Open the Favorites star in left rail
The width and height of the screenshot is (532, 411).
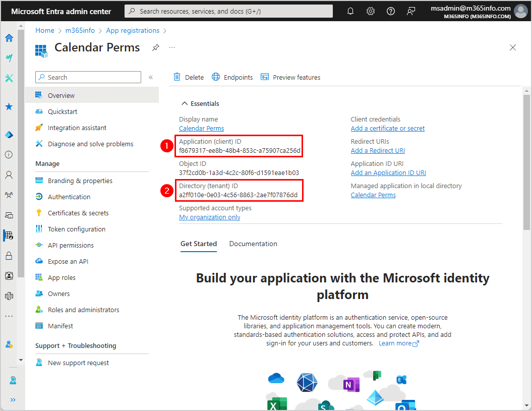(x=9, y=106)
